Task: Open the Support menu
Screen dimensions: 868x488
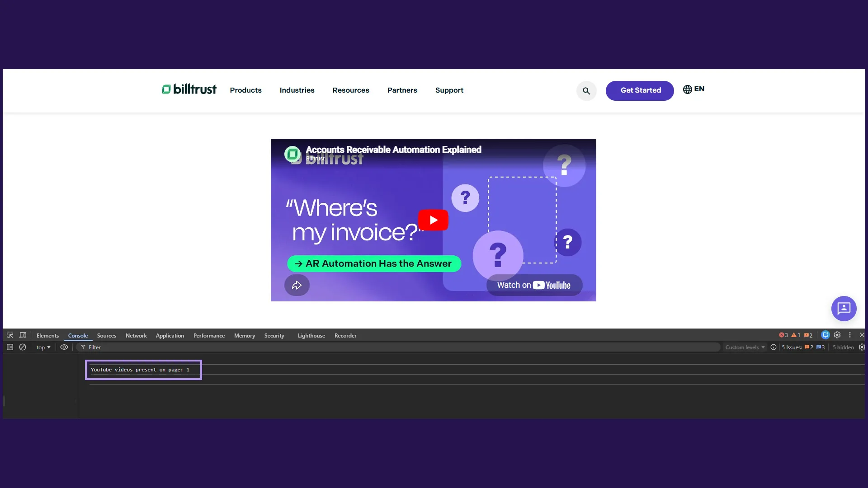Action: 449,90
